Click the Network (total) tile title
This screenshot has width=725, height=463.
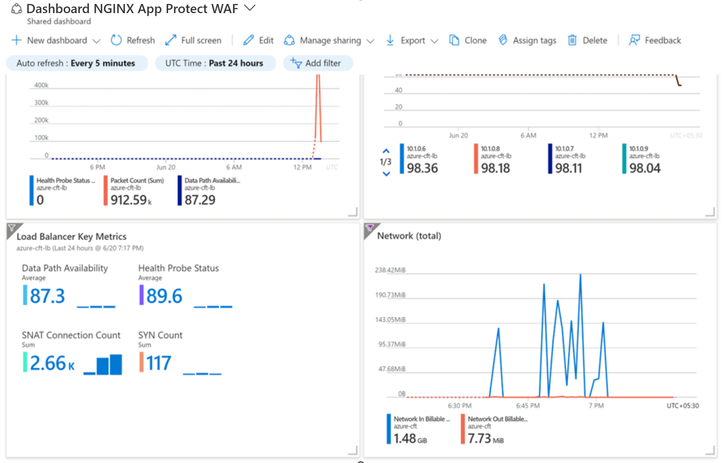point(409,236)
